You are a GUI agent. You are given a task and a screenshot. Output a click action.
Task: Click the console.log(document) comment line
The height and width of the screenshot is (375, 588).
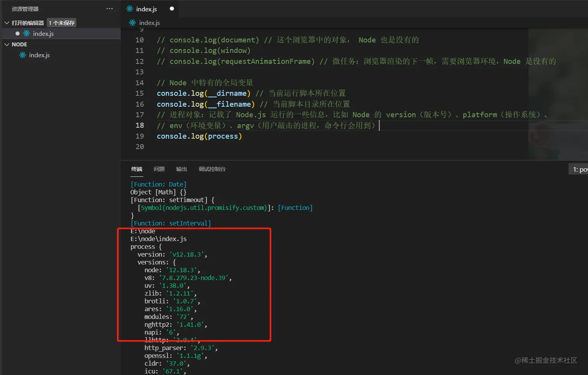(x=288, y=40)
